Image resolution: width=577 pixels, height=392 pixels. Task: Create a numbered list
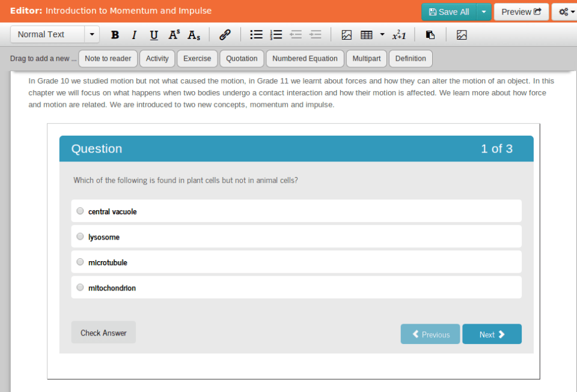coord(276,35)
